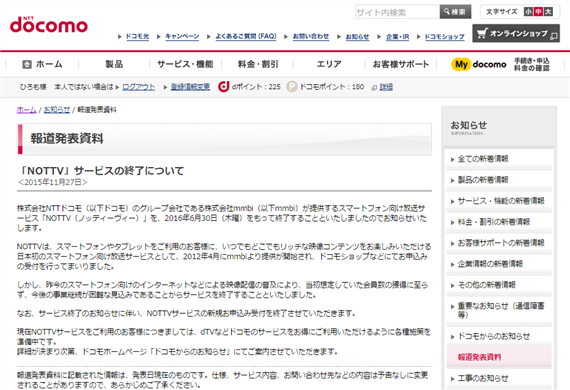Select the サービス・機能 navigation tab
Image resolution: width=570 pixels, height=390 pixels.
tap(185, 64)
